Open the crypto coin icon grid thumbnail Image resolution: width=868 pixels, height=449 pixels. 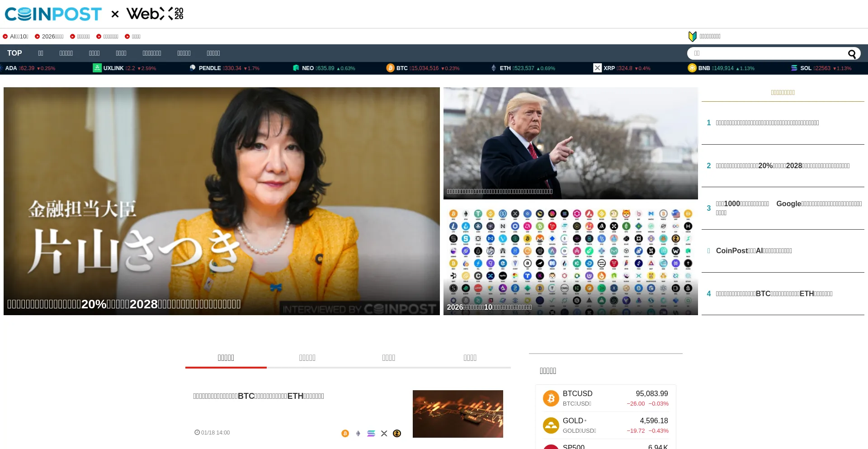coord(571,259)
